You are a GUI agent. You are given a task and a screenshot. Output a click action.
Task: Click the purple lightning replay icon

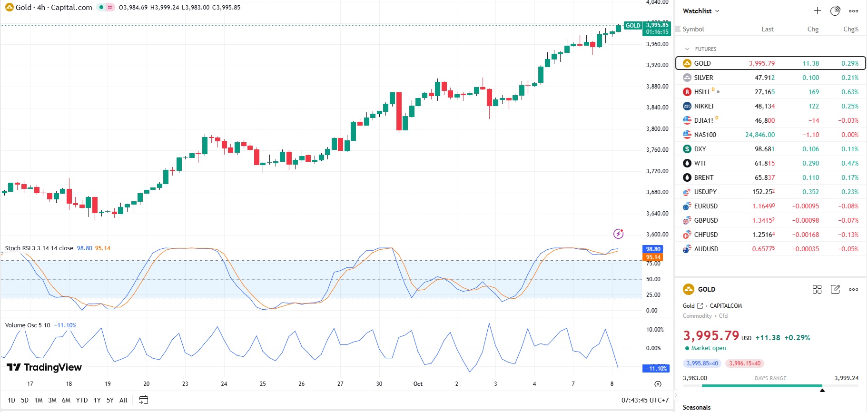pos(618,234)
